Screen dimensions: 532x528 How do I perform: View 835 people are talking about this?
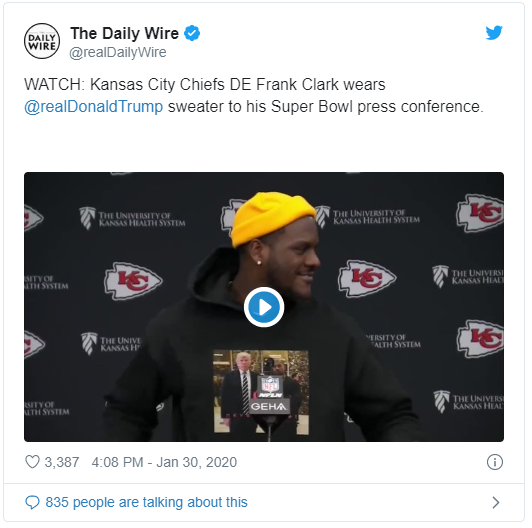click(146, 502)
